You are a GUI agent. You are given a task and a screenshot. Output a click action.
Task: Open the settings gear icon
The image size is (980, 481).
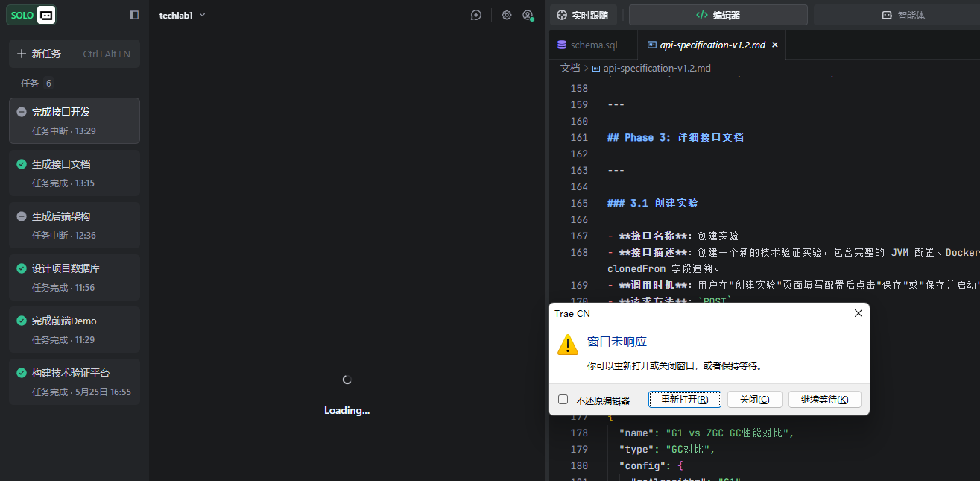507,15
